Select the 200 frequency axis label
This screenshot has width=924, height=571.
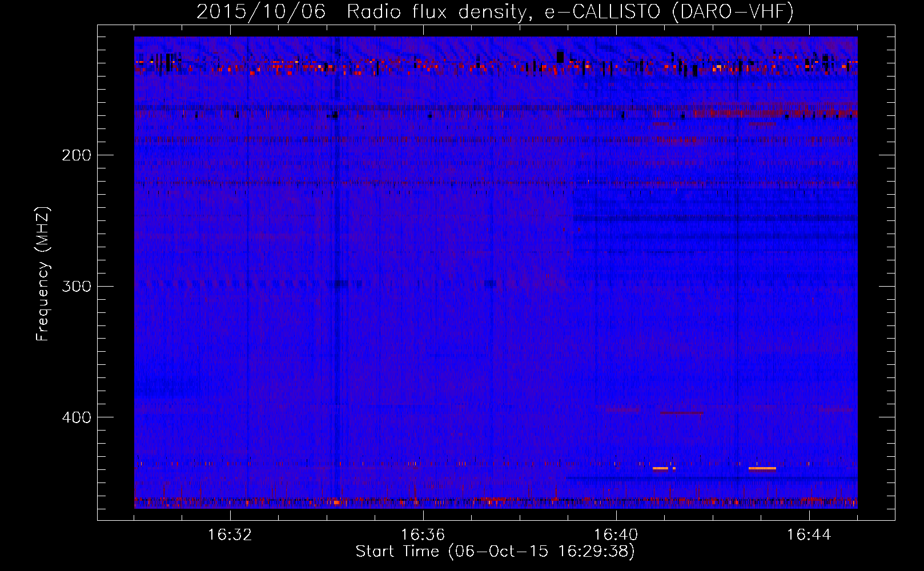click(77, 155)
